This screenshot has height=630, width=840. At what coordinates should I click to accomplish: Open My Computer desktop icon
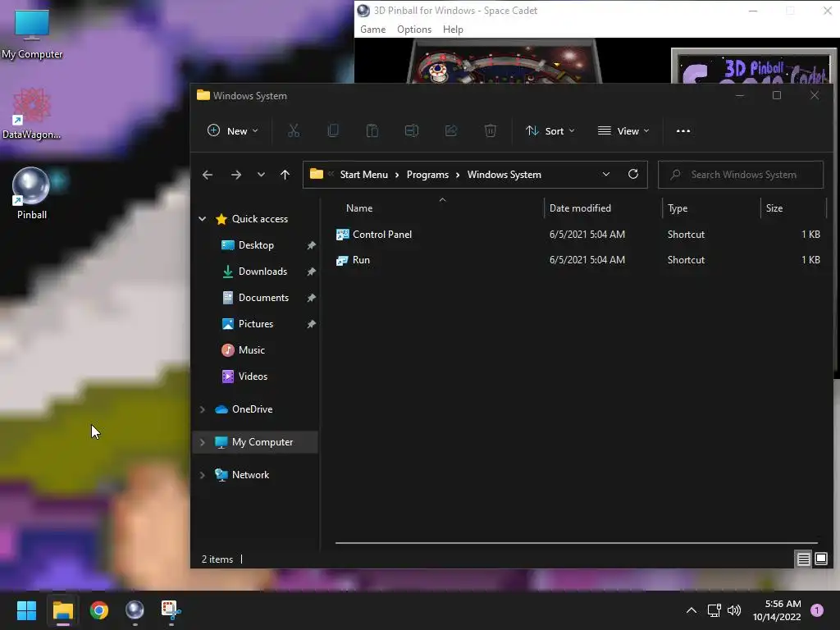[32, 34]
